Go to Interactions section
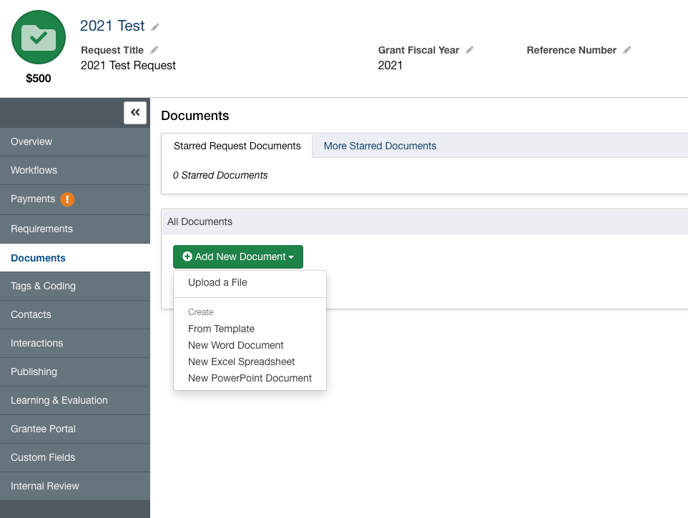688x518 pixels. pyautogui.click(x=75, y=343)
